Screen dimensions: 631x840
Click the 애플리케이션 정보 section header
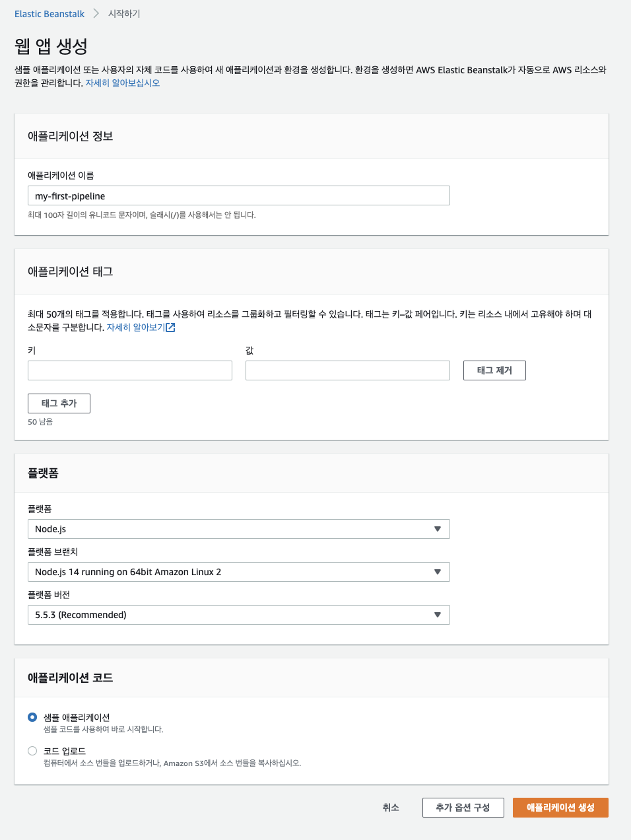coord(71,136)
